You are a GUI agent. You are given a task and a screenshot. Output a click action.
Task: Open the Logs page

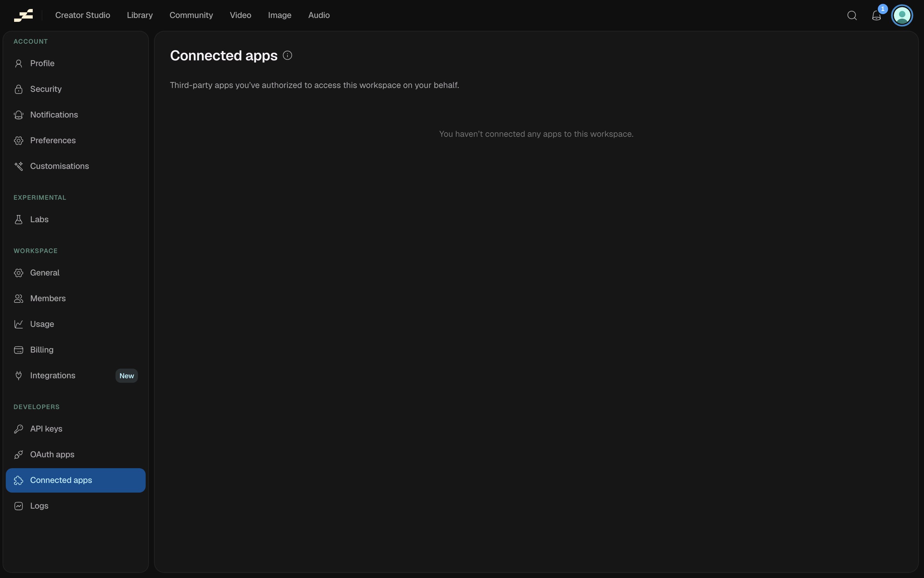tap(76, 506)
